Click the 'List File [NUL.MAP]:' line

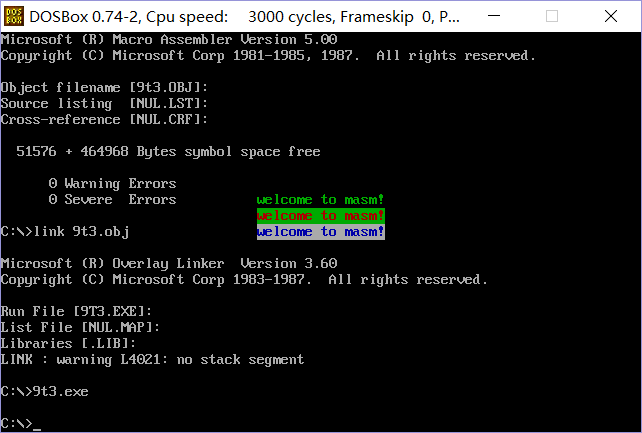click(x=80, y=327)
